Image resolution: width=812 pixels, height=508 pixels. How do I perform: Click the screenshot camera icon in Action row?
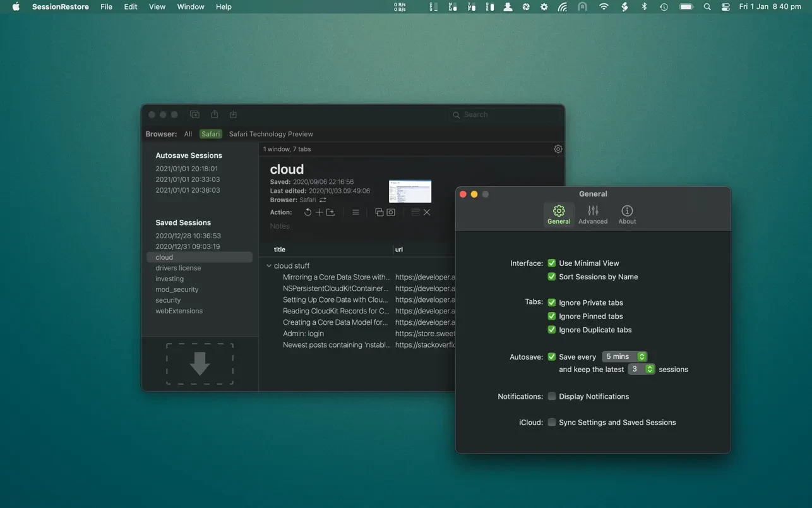tap(391, 212)
